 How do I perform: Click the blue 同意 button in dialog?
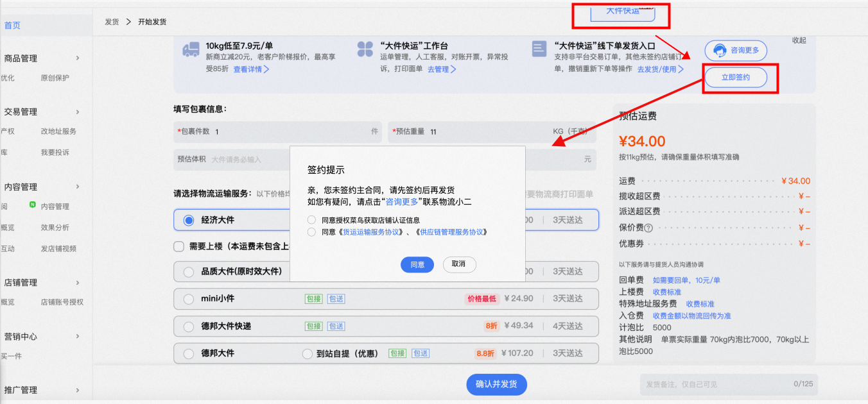coord(417,264)
